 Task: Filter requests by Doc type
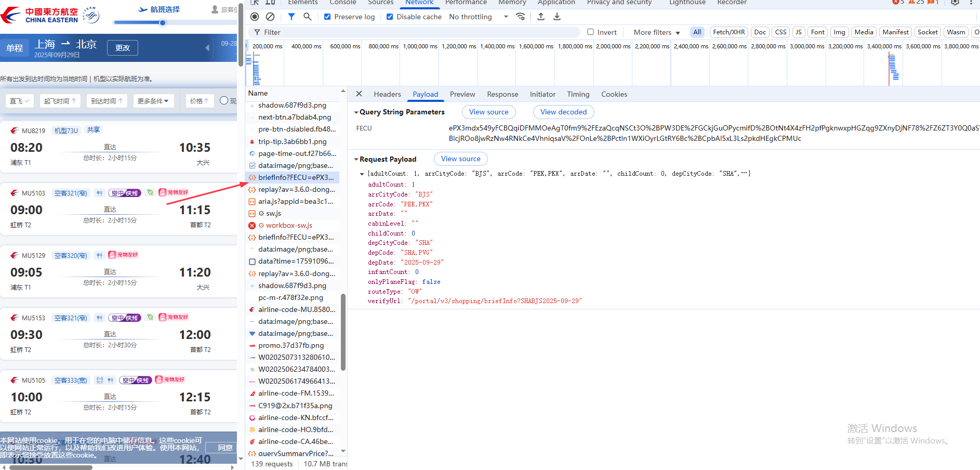click(760, 32)
